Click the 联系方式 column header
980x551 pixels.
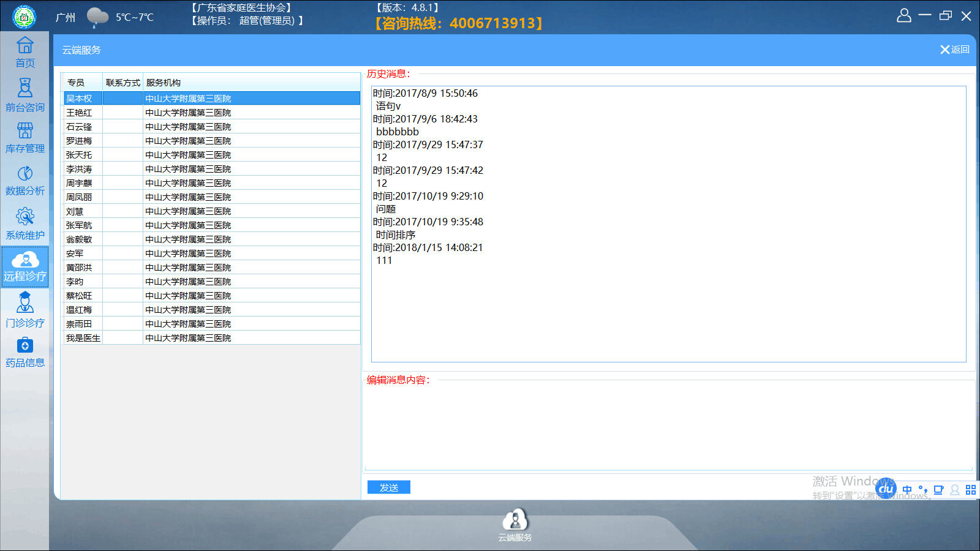coord(123,83)
